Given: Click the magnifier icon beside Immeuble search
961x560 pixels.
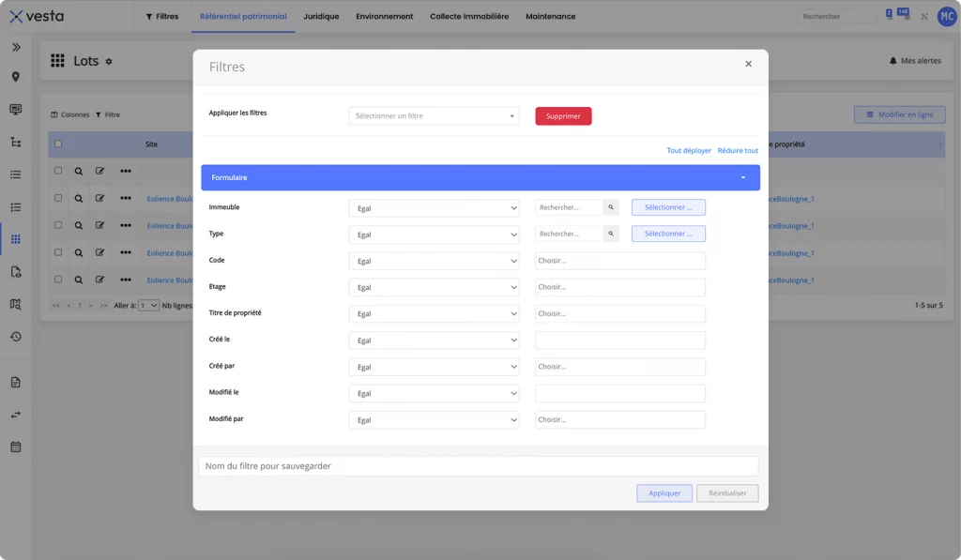Looking at the screenshot, I should tap(610, 207).
